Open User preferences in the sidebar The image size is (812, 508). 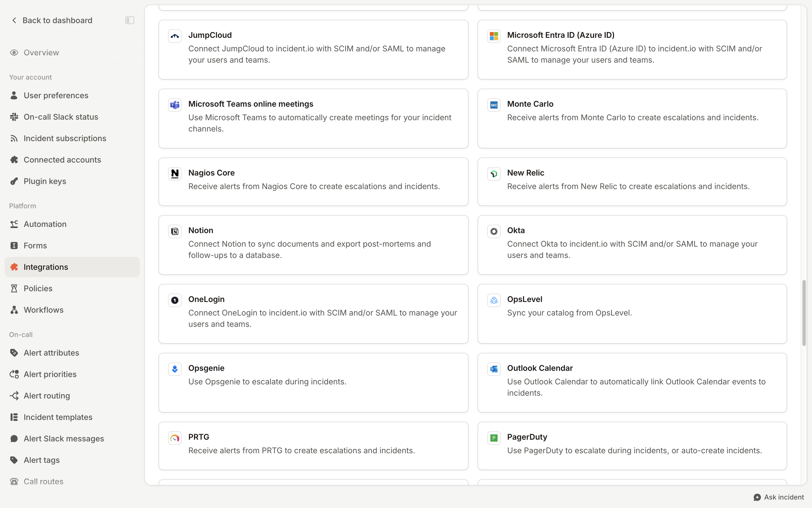[72, 95]
